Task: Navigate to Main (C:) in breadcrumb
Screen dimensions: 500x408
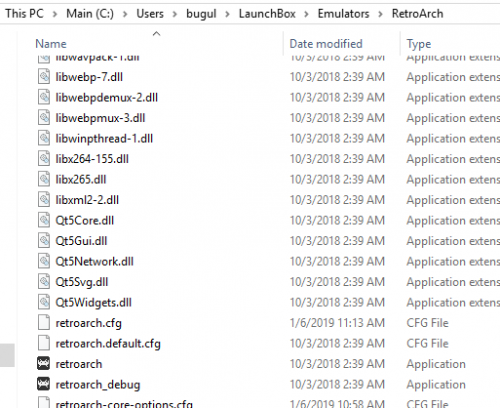Action: click(90, 14)
